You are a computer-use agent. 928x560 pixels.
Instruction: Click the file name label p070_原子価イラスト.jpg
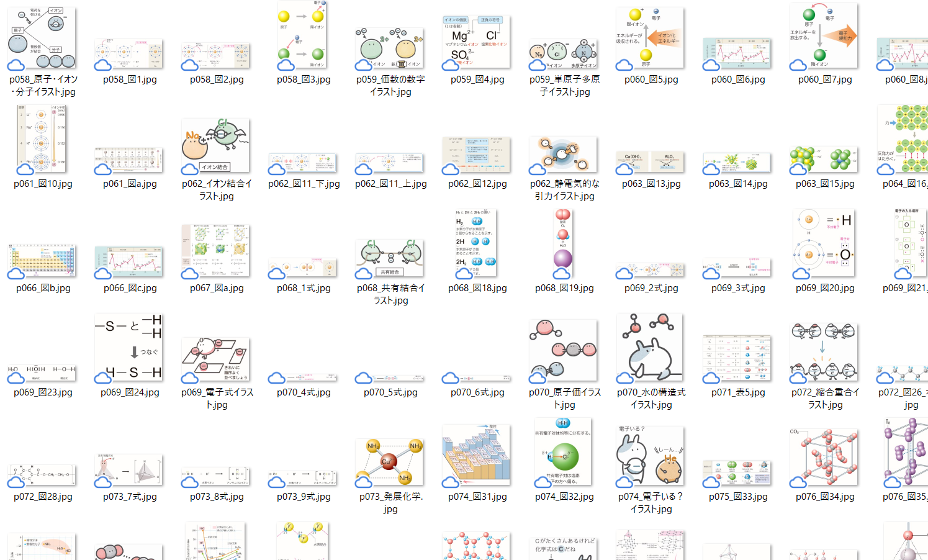point(564,398)
